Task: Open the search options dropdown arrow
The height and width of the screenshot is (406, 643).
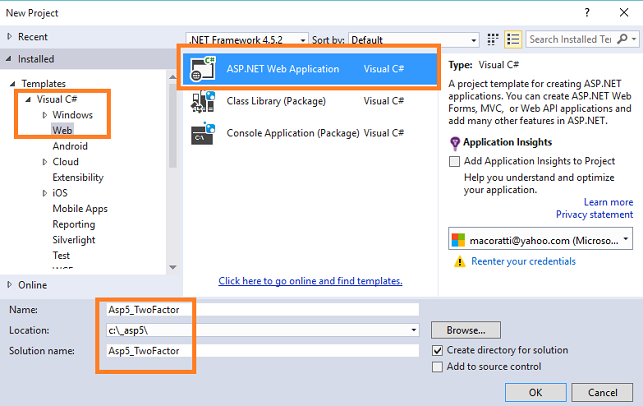Action: click(x=634, y=39)
